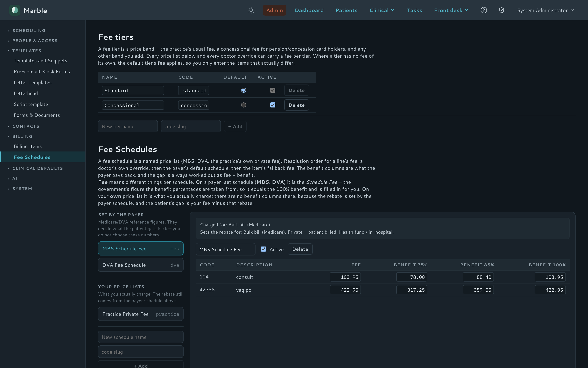
Task: Focus the schedule code slug field
Action: tap(141, 352)
